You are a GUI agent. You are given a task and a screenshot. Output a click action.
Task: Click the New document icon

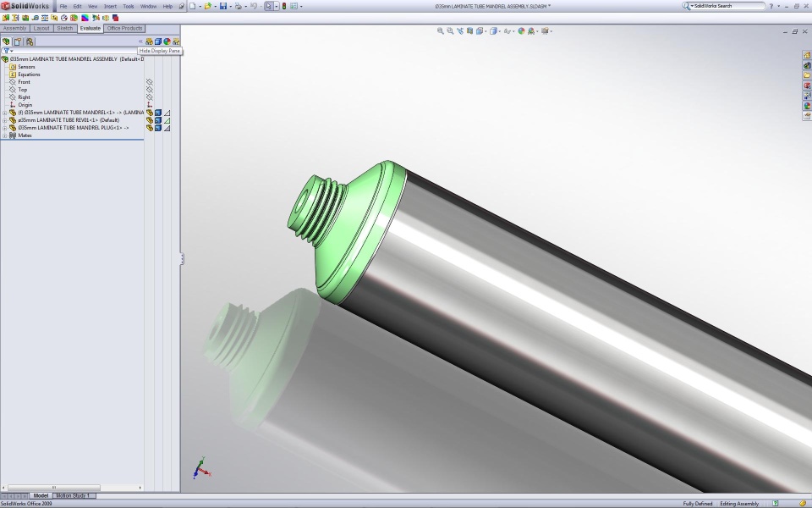[192, 6]
